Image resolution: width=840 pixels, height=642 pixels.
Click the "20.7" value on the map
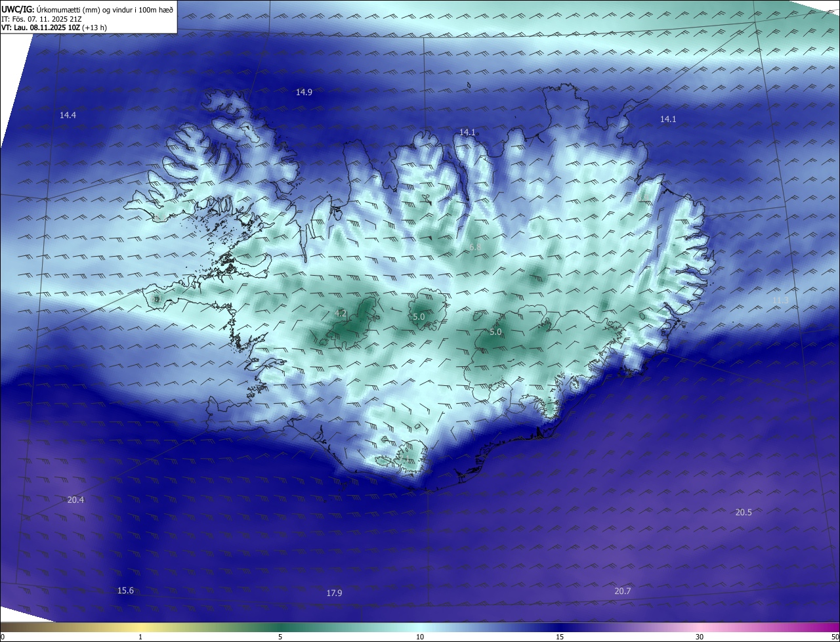tap(623, 591)
